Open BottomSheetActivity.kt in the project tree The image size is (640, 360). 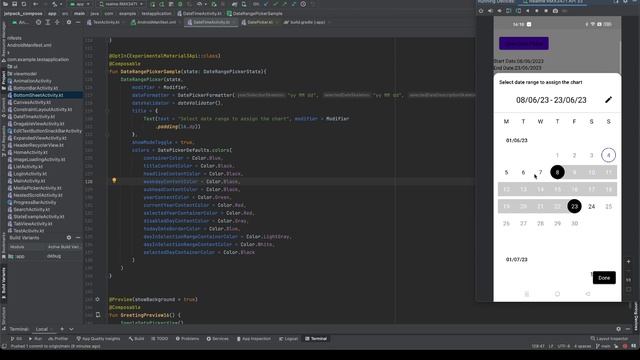pos(38,95)
